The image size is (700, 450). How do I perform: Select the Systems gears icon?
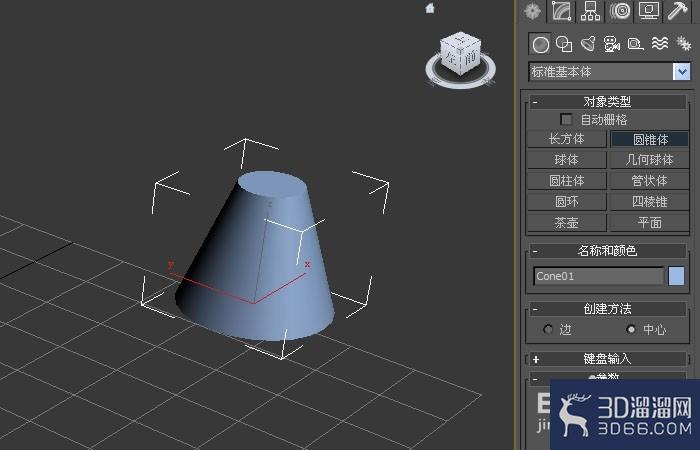coord(683,43)
